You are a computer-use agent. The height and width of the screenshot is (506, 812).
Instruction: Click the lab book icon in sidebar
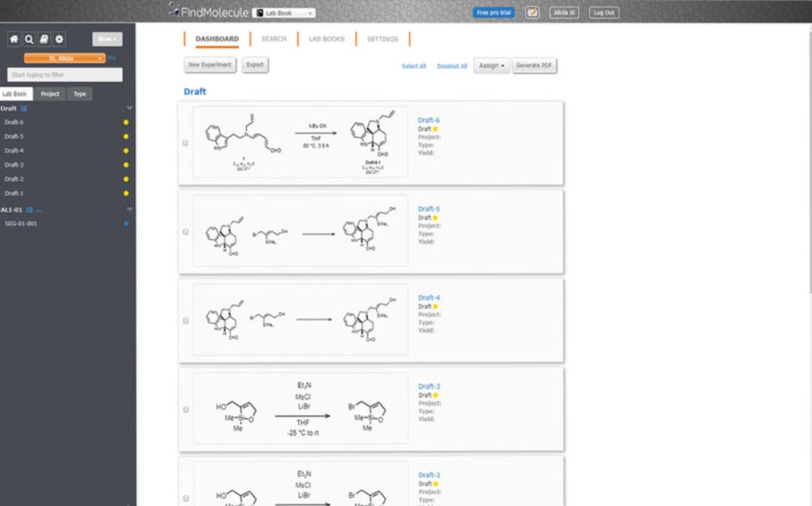click(x=44, y=40)
